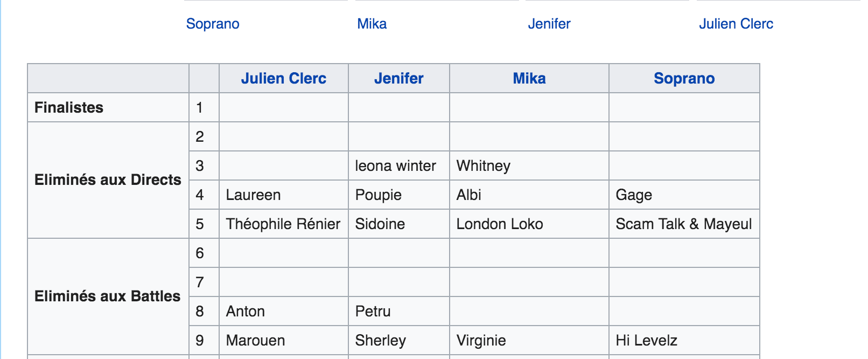Click the Scam Talk & Mayeul cell

point(684,224)
